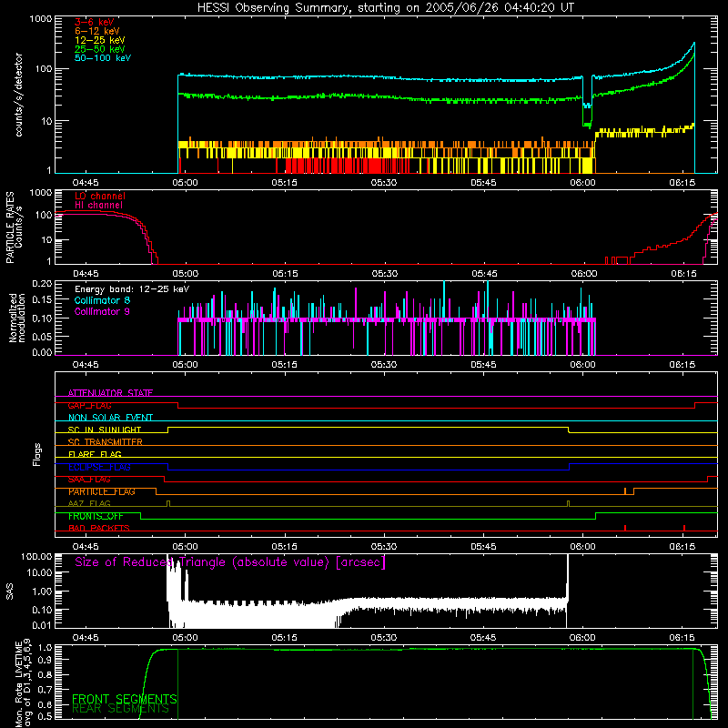Select the 6-12 keV legend label
The width and height of the screenshot is (728, 728).
97,31
